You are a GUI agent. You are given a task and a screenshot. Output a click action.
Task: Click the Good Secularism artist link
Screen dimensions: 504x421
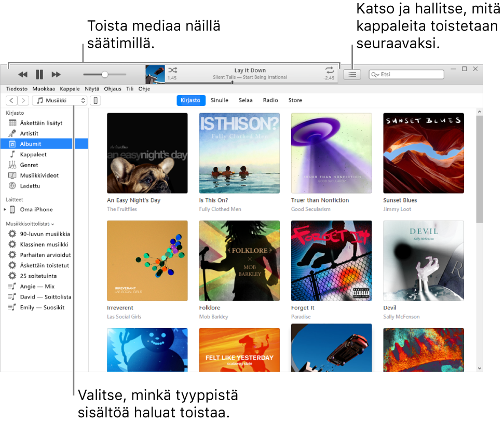[x=310, y=209]
